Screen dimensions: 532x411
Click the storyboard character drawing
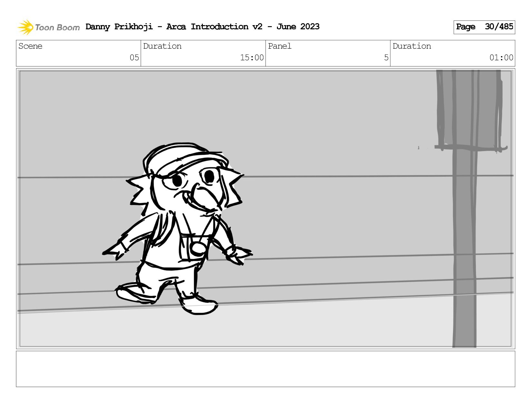[x=177, y=228]
